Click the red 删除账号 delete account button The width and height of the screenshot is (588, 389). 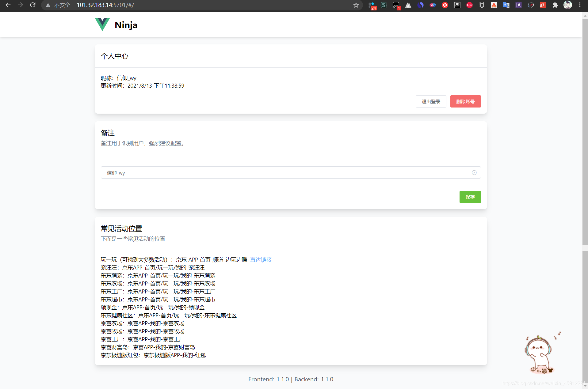point(465,101)
